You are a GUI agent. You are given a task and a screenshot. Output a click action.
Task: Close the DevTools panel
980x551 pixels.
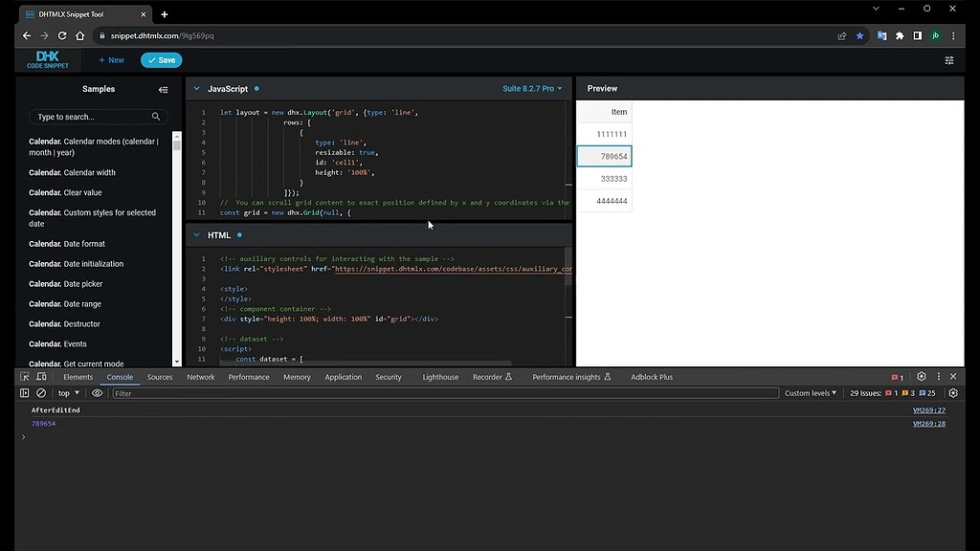point(953,376)
